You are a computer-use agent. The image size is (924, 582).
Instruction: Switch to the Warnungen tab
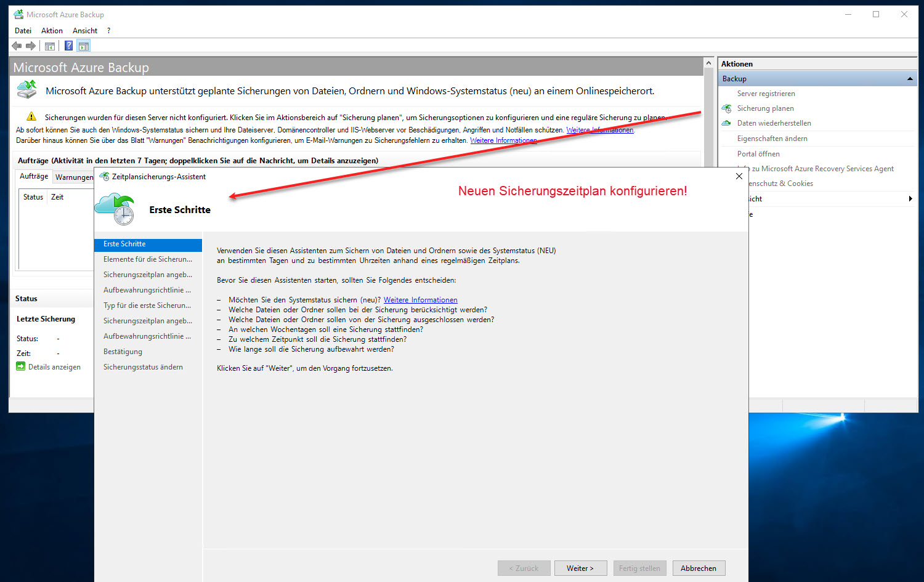click(74, 177)
